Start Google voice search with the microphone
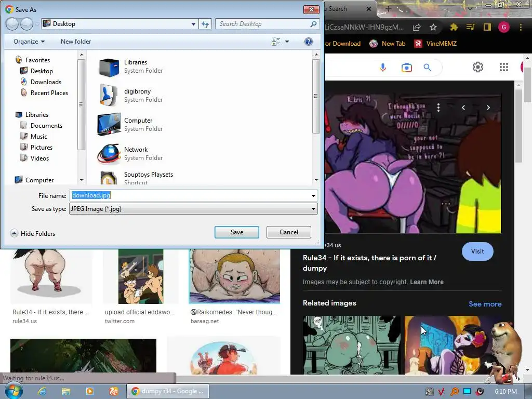The image size is (532, 399). coord(383,68)
